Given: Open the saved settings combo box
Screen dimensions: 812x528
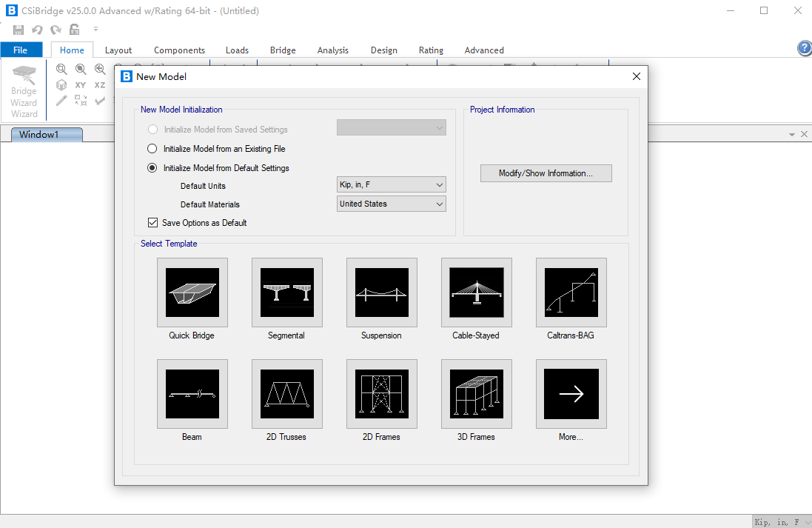Looking at the screenshot, I should [x=391, y=127].
